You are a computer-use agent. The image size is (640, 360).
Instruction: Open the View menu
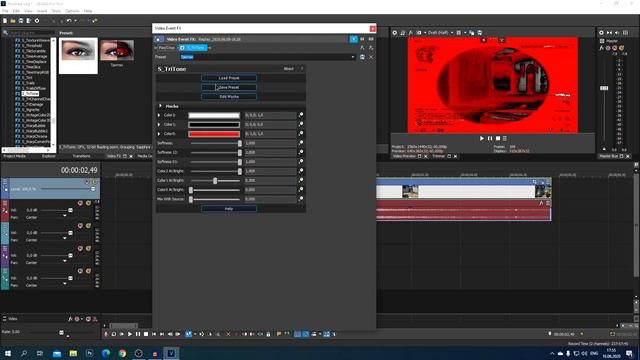pos(29,11)
